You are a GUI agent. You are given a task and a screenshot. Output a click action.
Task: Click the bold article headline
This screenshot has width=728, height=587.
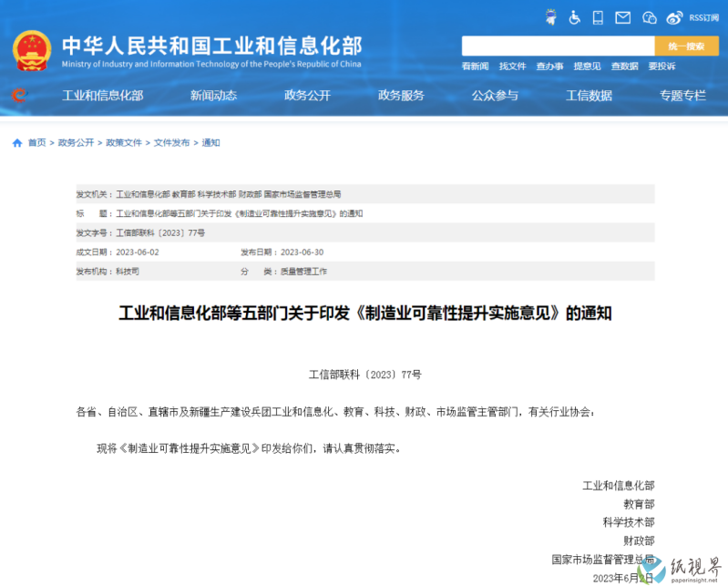pos(365,313)
